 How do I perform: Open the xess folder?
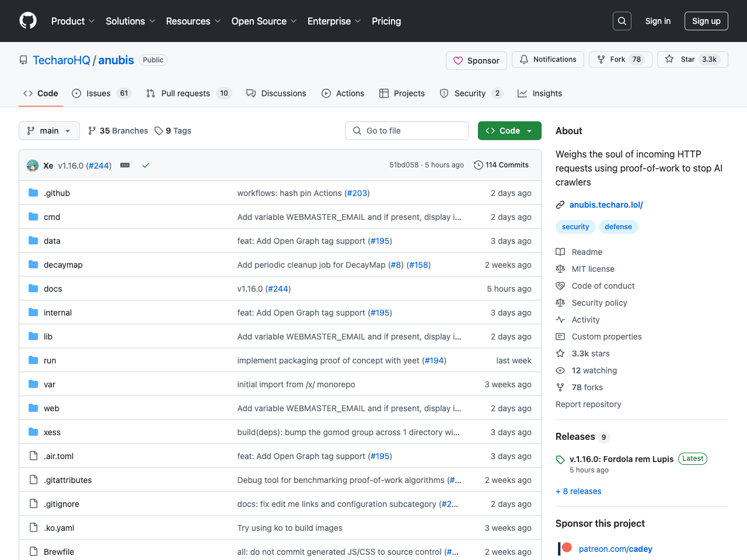[52, 432]
